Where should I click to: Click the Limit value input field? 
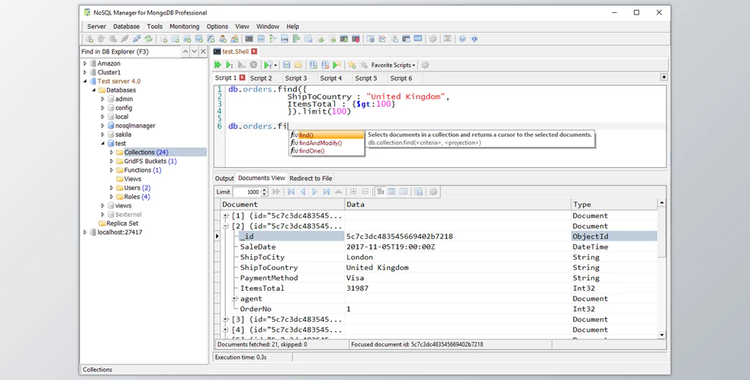[x=247, y=192]
